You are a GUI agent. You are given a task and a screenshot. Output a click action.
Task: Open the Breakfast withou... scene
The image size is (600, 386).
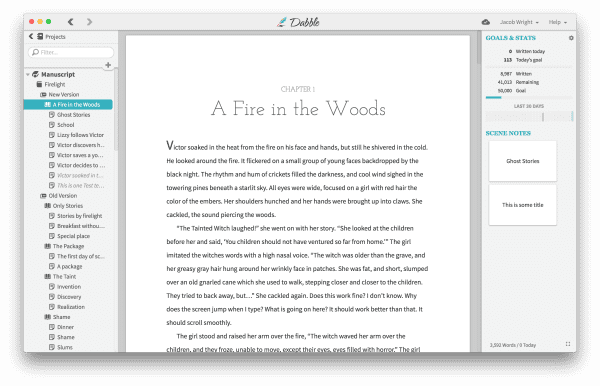click(x=81, y=226)
